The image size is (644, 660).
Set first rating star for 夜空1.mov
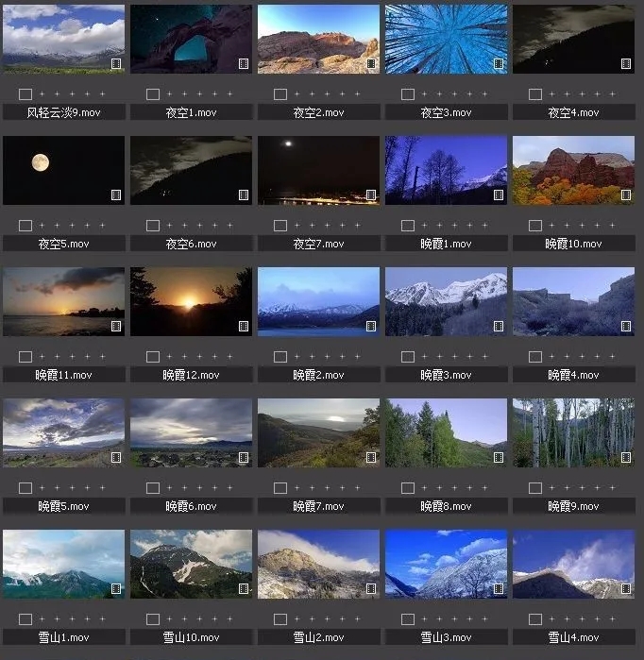click(x=170, y=93)
